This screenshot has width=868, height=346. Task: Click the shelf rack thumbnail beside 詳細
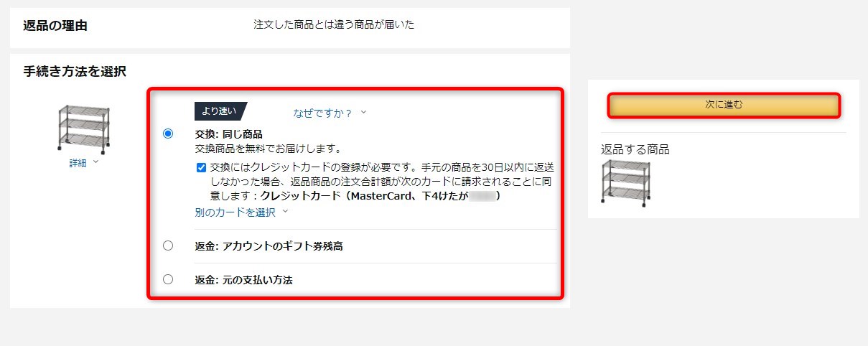(x=83, y=128)
